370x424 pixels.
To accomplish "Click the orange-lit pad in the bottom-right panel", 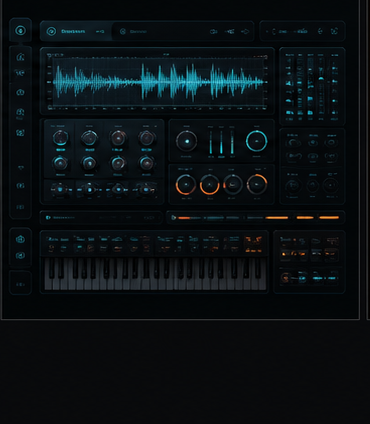I will coord(294,254).
